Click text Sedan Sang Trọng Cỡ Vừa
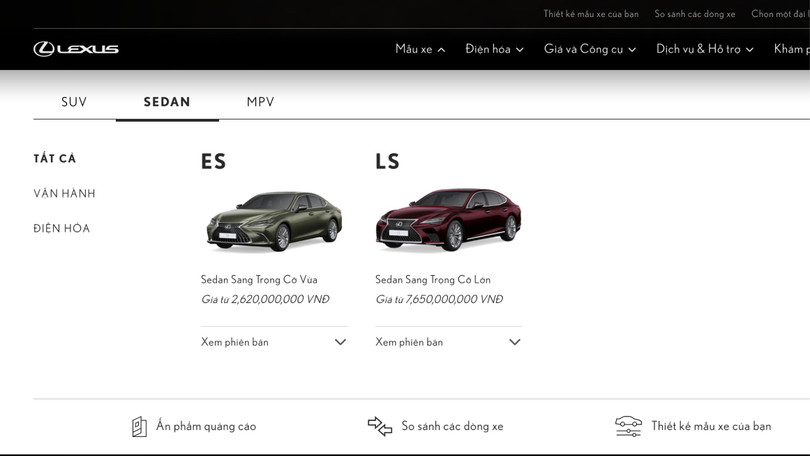This screenshot has width=810, height=456. coord(259,280)
